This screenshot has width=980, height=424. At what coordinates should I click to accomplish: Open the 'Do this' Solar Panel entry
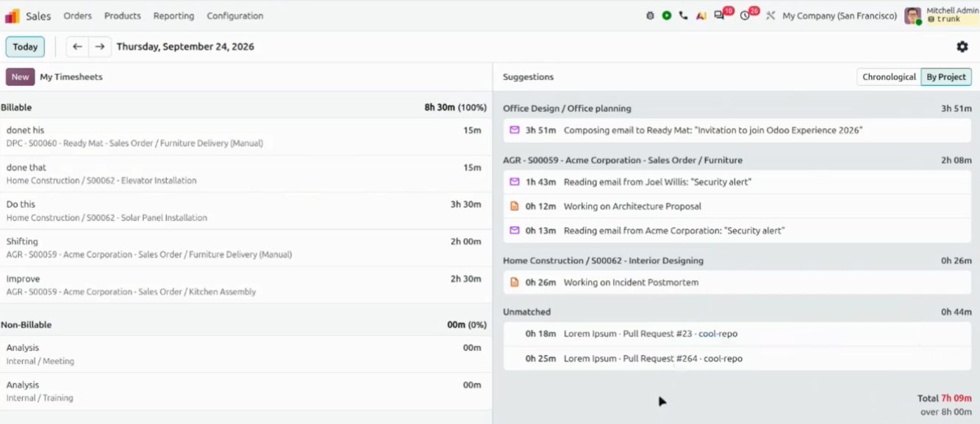click(246, 211)
